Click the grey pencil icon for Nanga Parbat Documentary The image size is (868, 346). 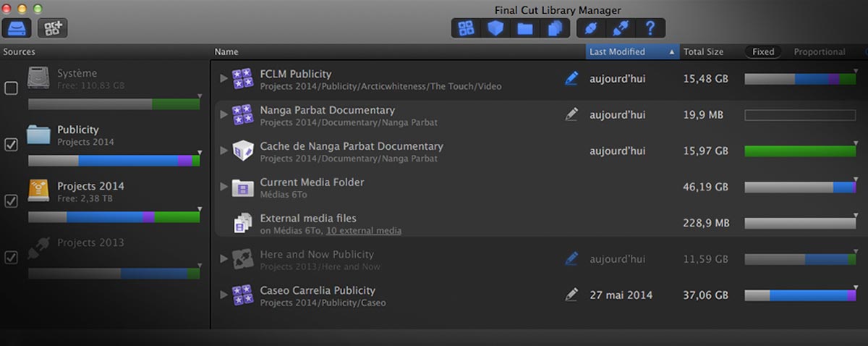pos(571,114)
